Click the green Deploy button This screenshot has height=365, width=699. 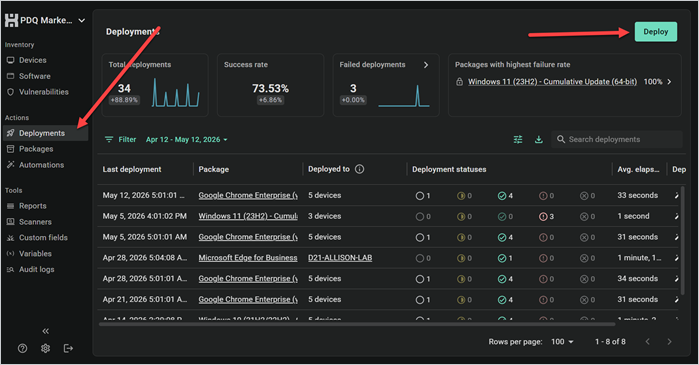pyautogui.click(x=656, y=32)
